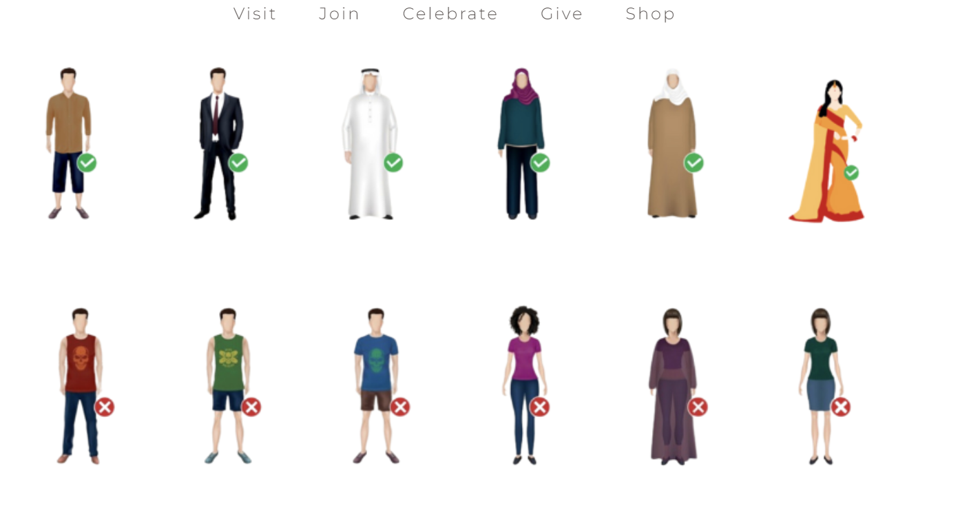Click red X on green tank top man

251,407
